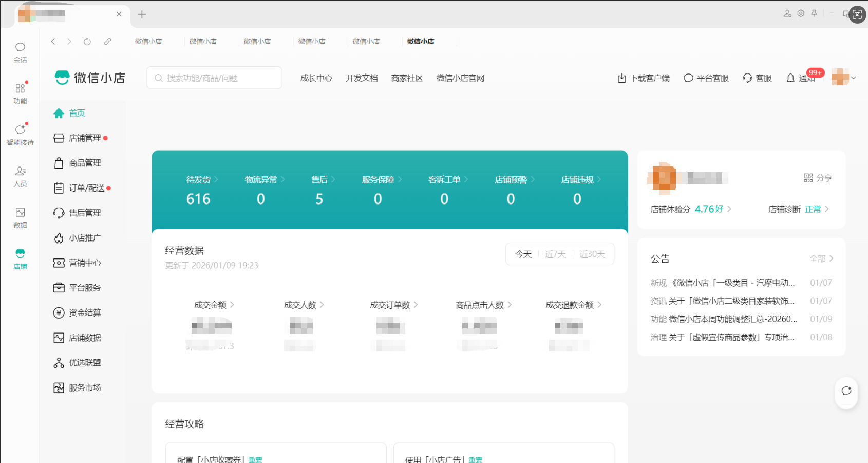This screenshot has height=463, width=868.
Task: Open 商家社区 in top navigation
Action: tap(407, 78)
